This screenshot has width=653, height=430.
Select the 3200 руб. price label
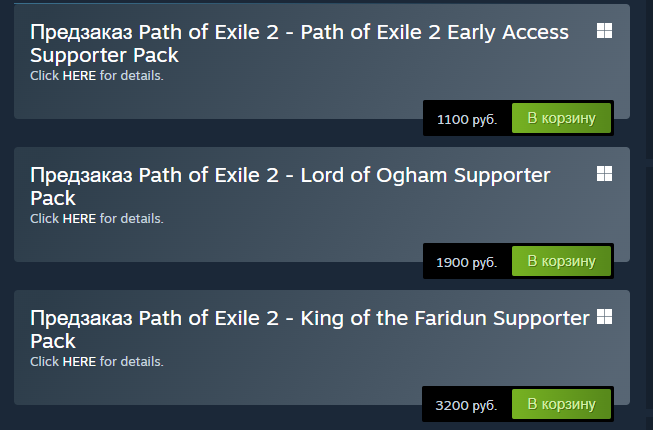tap(467, 406)
